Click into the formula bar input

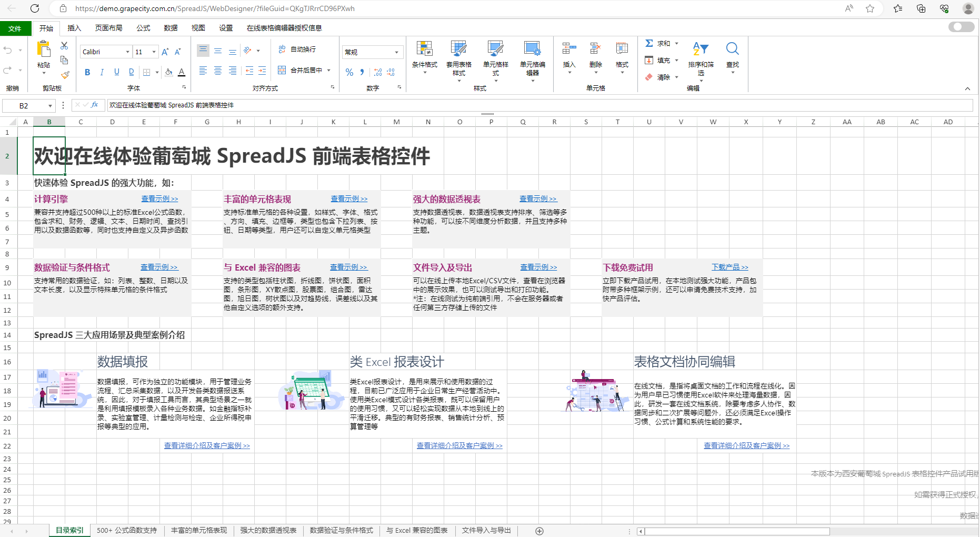pos(540,105)
